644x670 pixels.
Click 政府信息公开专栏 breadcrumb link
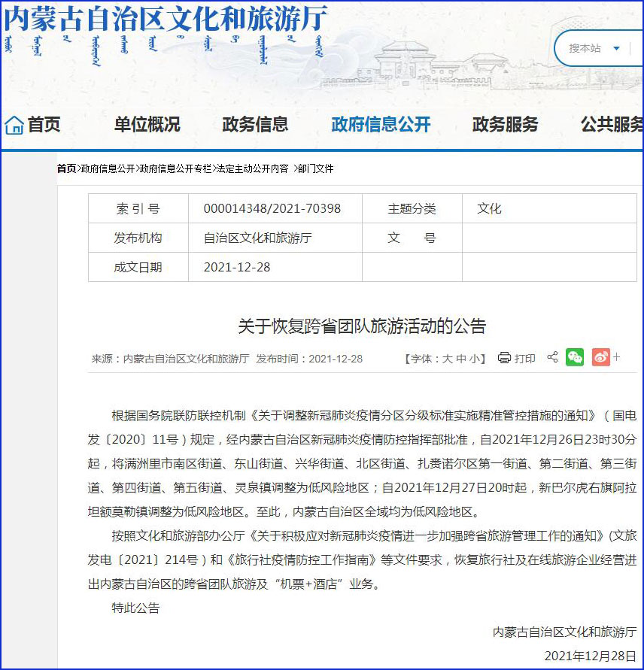point(175,168)
